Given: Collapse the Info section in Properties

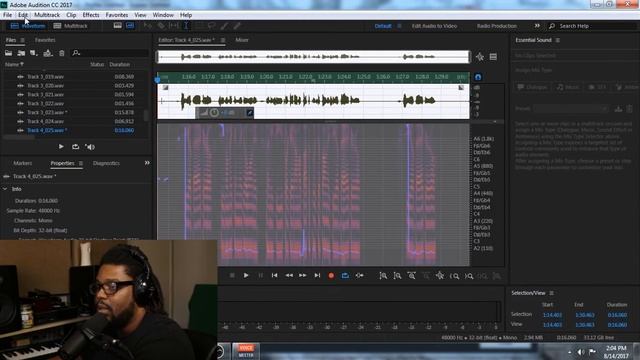Looking at the screenshot, I should [x=5, y=189].
